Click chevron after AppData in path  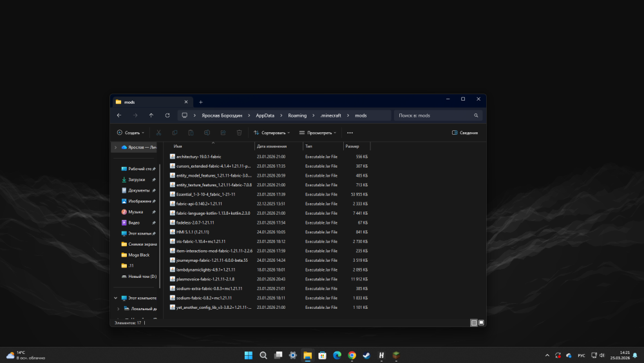click(x=281, y=115)
